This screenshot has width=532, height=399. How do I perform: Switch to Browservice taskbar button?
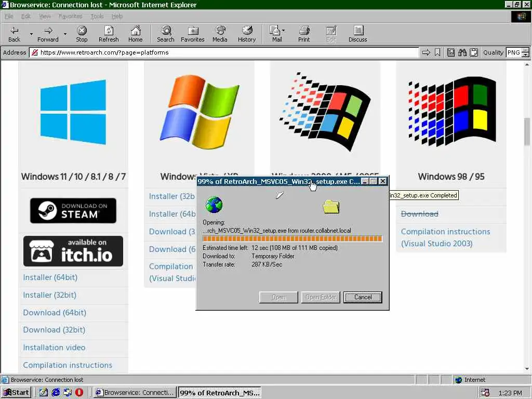point(135,393)
